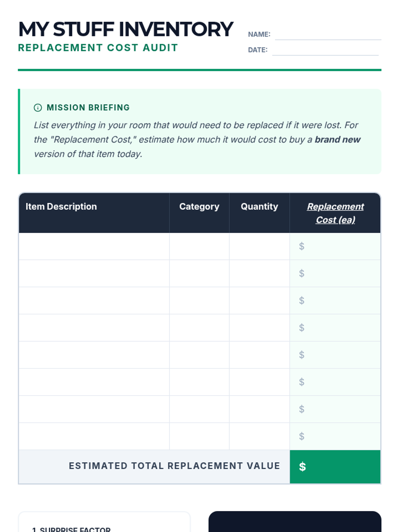Click the fifth row Category cell
The height and width of the screenshot is (532, 399).
click(x=199, y=355)
